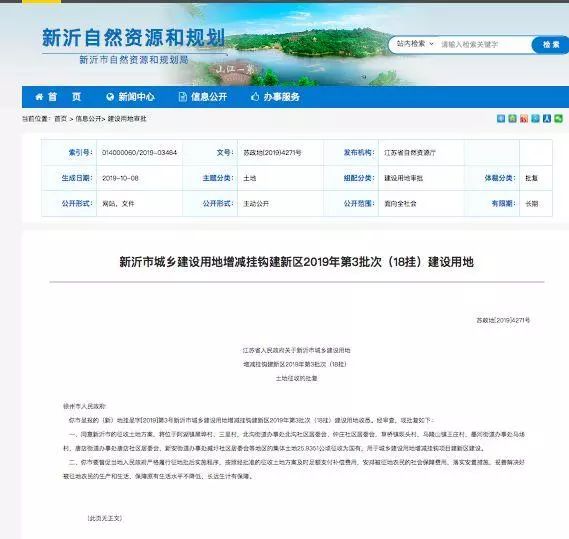Click the blue 检索 search button

click(550, 45)
